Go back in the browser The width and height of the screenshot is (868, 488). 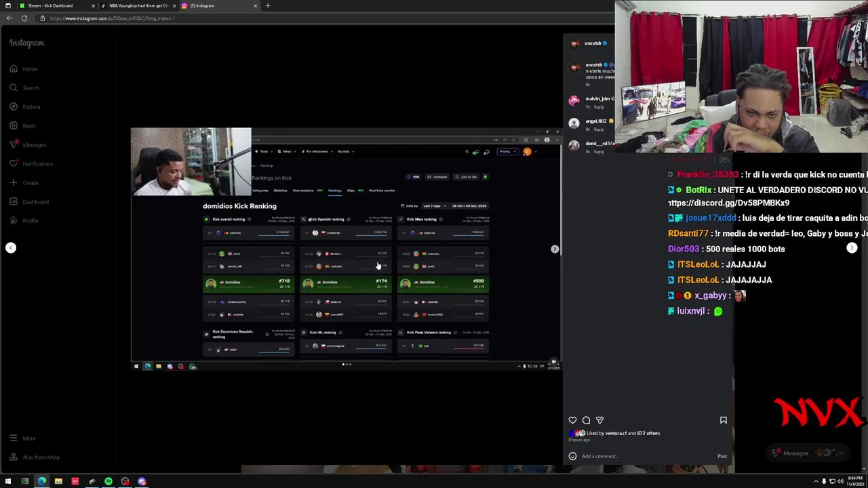[x=9, y=18]
